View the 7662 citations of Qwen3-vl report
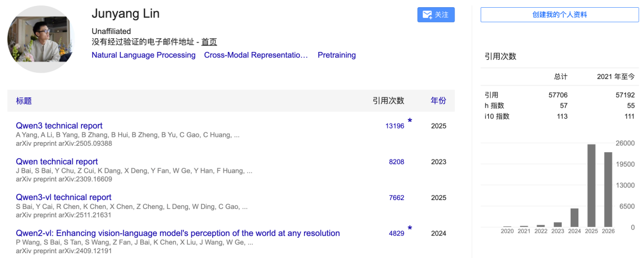Viewport: 644px width, 258px height. tap(397, 198)
